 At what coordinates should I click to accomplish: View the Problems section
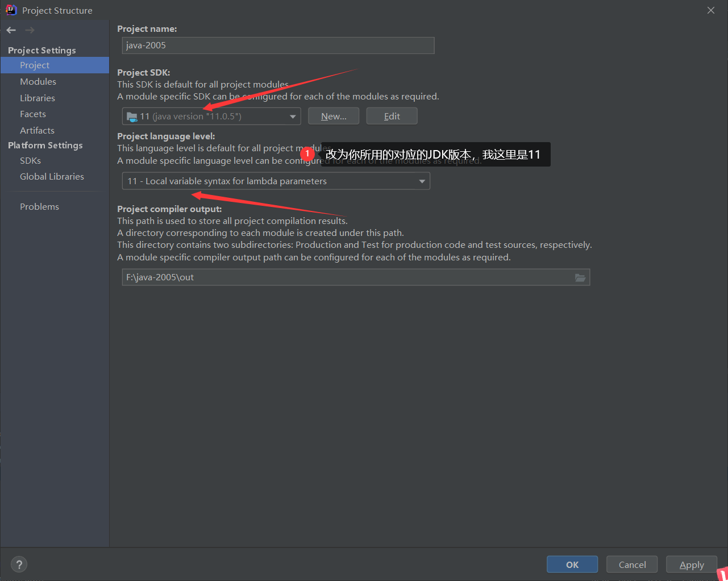(39, 206)
